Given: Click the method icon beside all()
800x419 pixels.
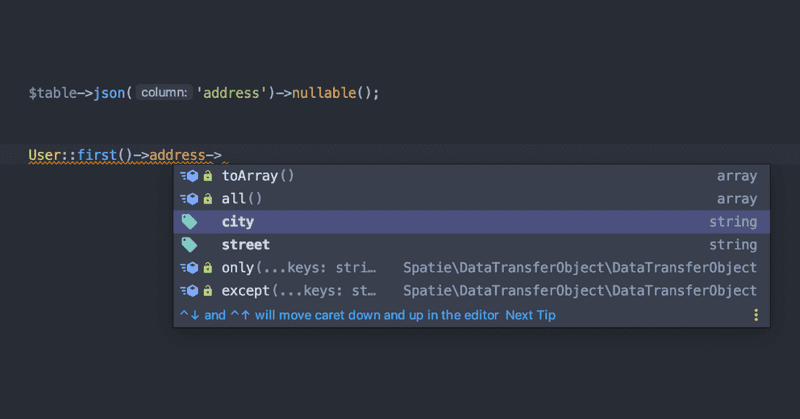Looking at the screenshot, I should (189, 199).
